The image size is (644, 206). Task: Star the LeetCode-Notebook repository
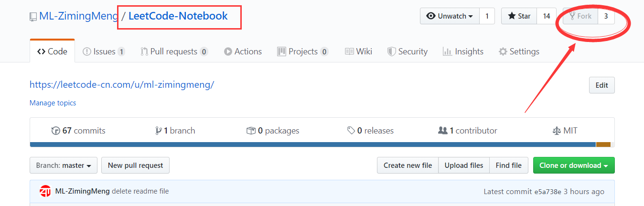point(519,16)
